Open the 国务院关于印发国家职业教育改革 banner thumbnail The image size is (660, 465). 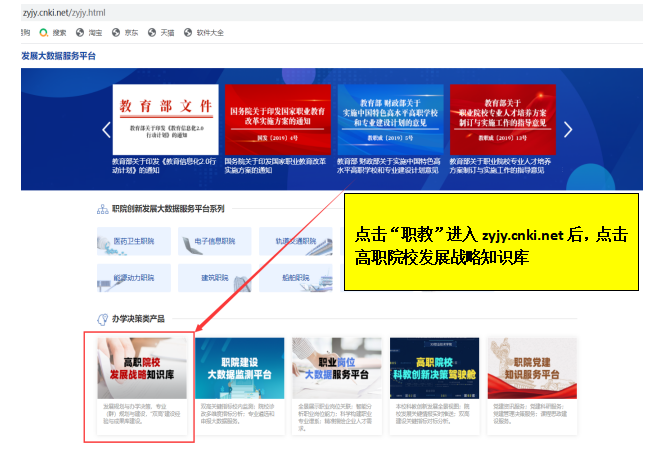pyautogui.click(x=278, y=120)
